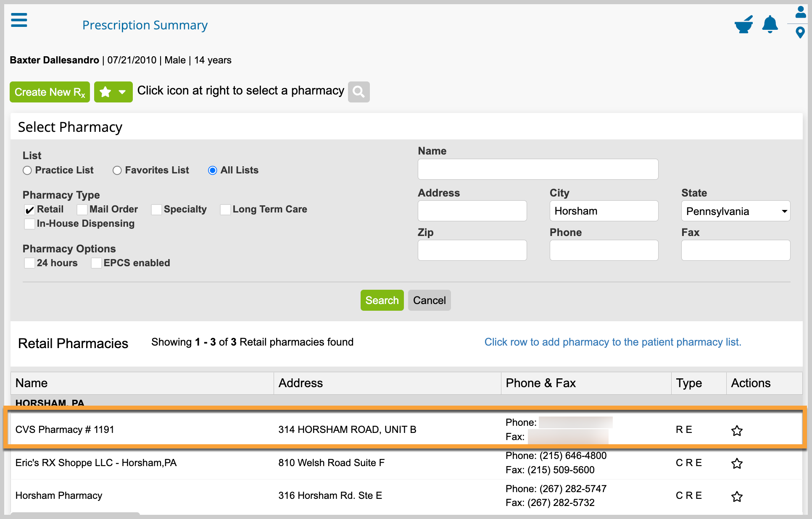Check the In-House Dispensing option

(x=29, y=224)
